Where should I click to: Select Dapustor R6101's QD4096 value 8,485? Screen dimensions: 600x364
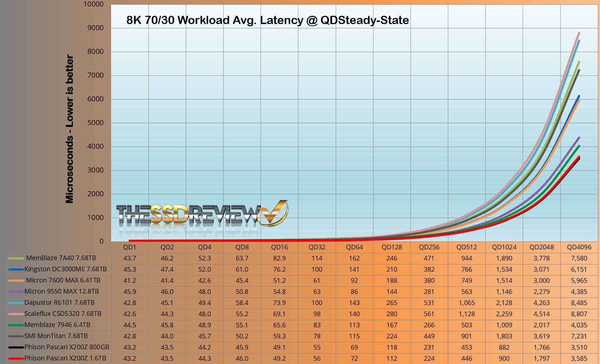tap(579, 303)
